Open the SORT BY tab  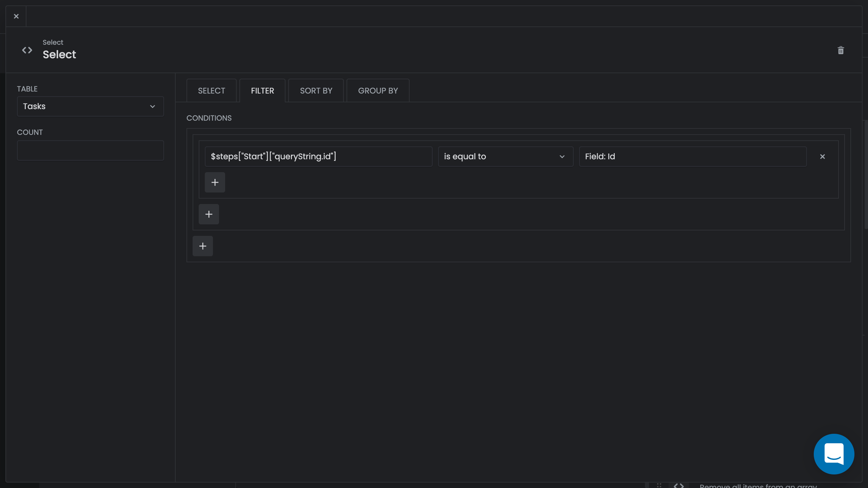coord(316,90)
